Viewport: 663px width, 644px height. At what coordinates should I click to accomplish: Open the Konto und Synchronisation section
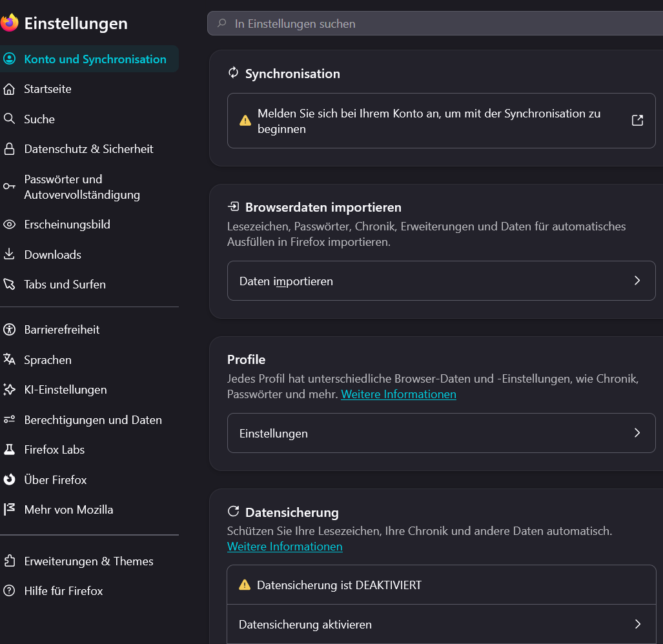point(89,59)
